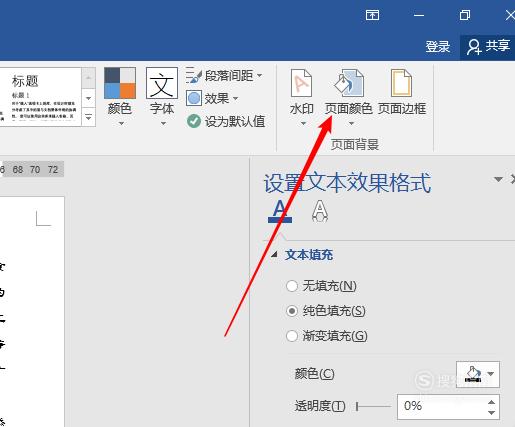Image resolution: width=515 pixels, height=427 pixels.
Task: Open the format pane options dropdown arrow
Action: coord(498,180)
